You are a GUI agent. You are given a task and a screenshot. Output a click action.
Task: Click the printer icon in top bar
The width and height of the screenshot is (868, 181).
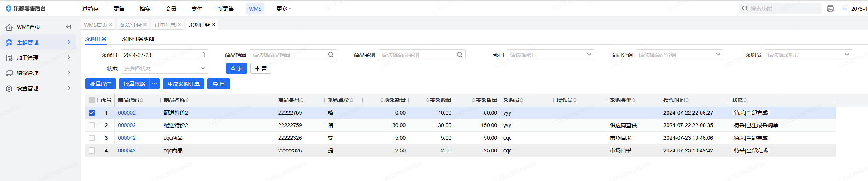[x=830, y=8]
